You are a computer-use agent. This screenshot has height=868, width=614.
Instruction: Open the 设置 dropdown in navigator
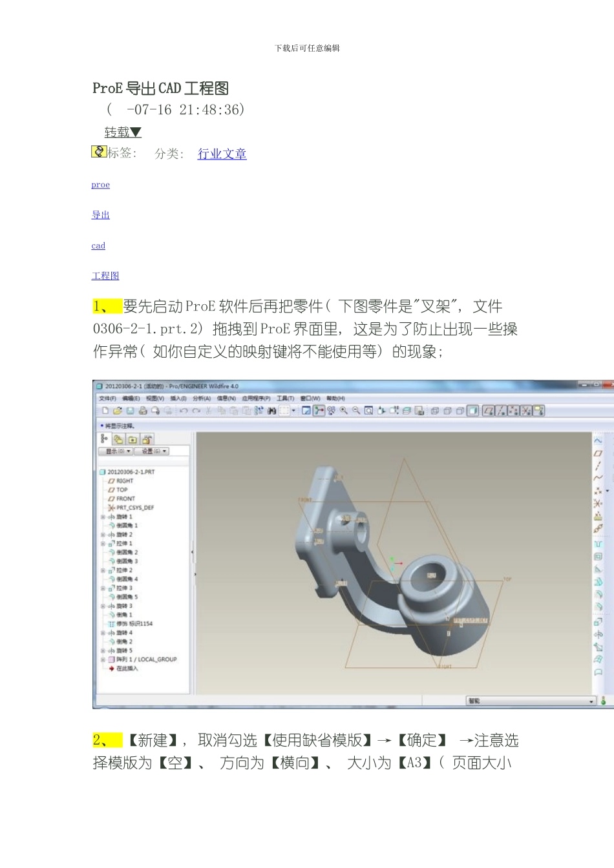tap(153, 451)
